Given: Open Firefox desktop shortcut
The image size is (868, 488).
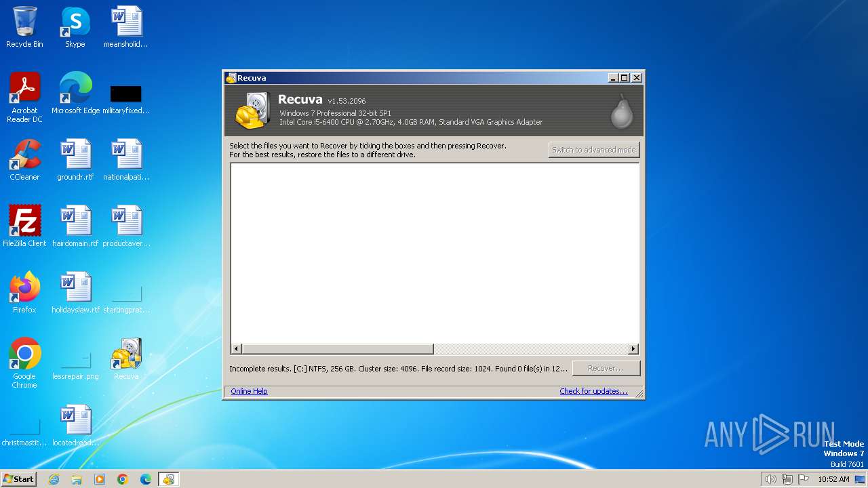Looking at the screenshot, I should pos(24,293).
